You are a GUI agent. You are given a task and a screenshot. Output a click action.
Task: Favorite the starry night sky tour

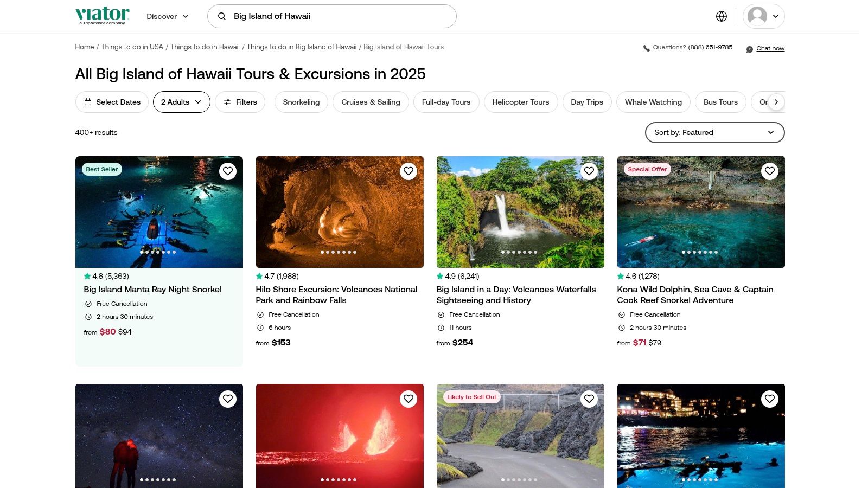228,399
